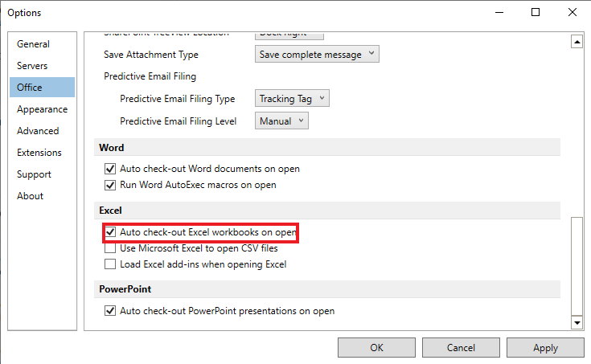Open the Save Attachment Type dropdown

[x=317, y=55]
